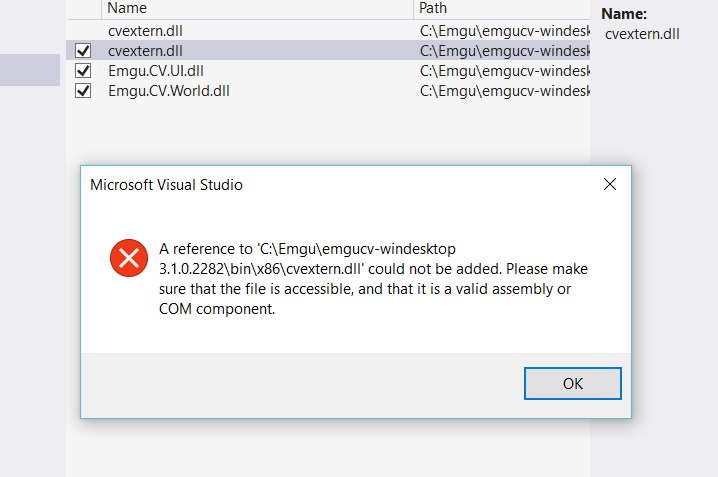Uncheck the Emgu.CV.World.dll checkbox

[x=83, y=91]
